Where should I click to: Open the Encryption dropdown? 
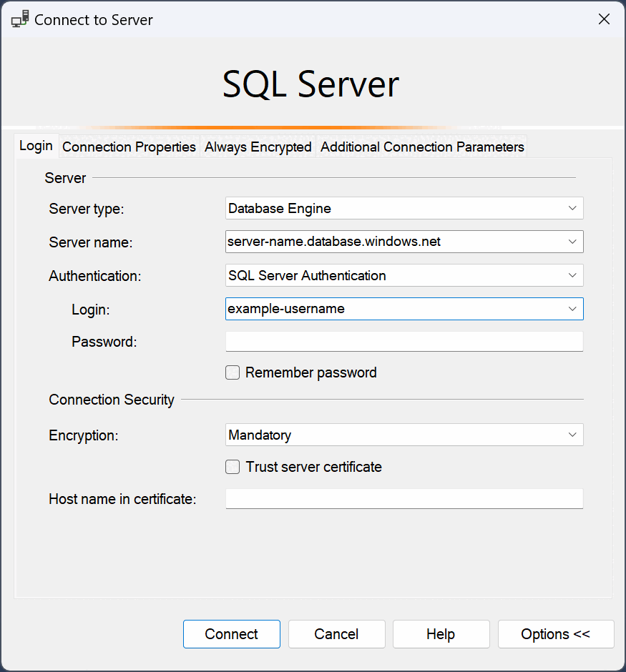tap(572, 435)
